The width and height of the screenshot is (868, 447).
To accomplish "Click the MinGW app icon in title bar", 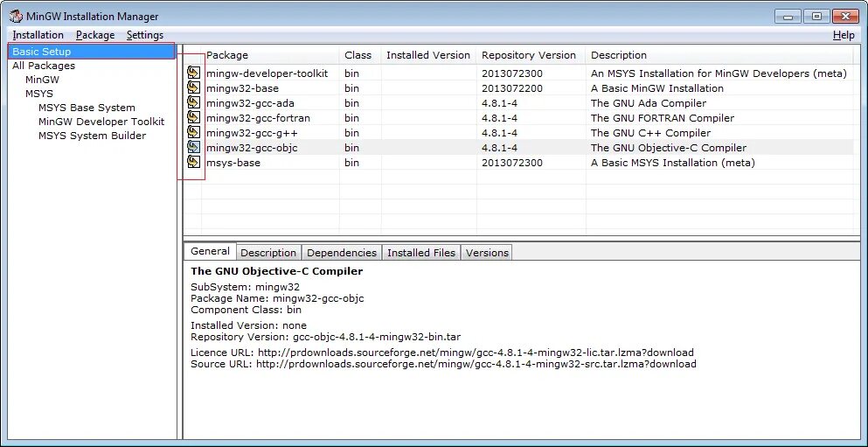I will click(x=16, y=17).
